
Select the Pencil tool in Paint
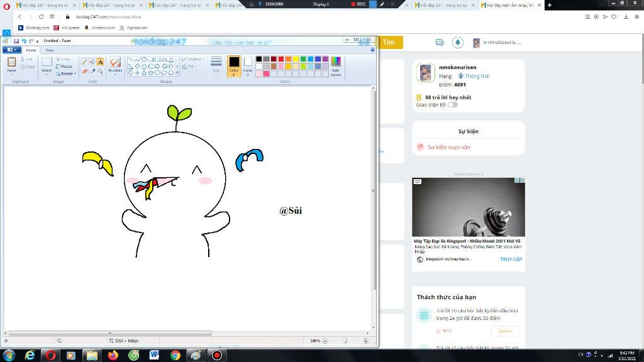pos(85,62)
